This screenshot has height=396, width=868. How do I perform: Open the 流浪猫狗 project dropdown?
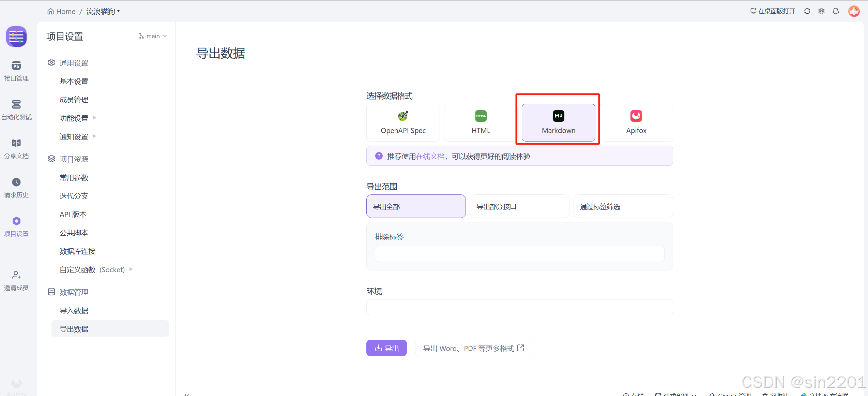[x=103, y=12]
